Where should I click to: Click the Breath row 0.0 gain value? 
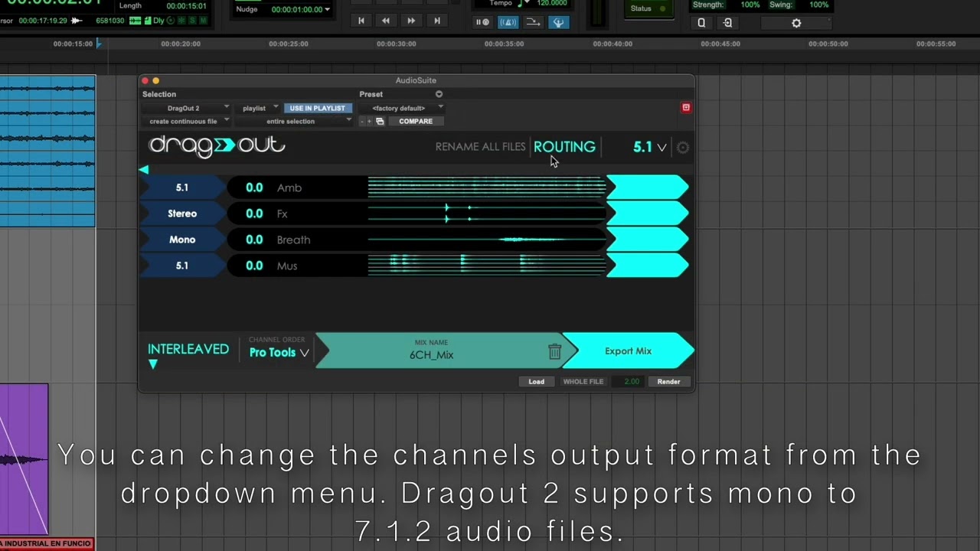[254, 240]
